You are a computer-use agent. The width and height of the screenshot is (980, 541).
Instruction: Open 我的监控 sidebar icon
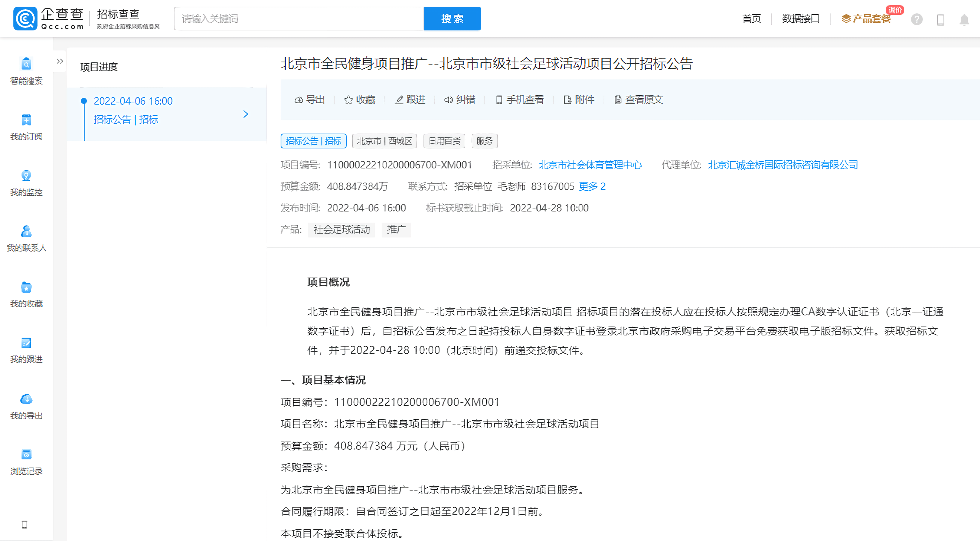tap(26, 176)
